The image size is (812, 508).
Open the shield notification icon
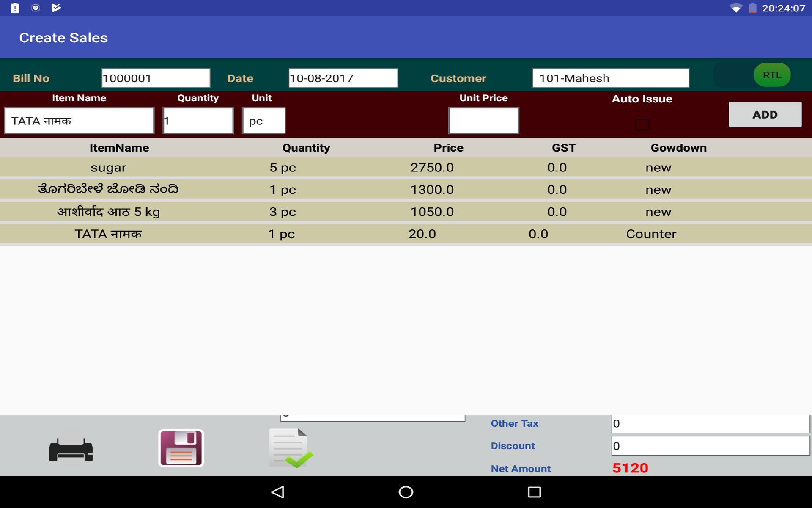point(36,8)
